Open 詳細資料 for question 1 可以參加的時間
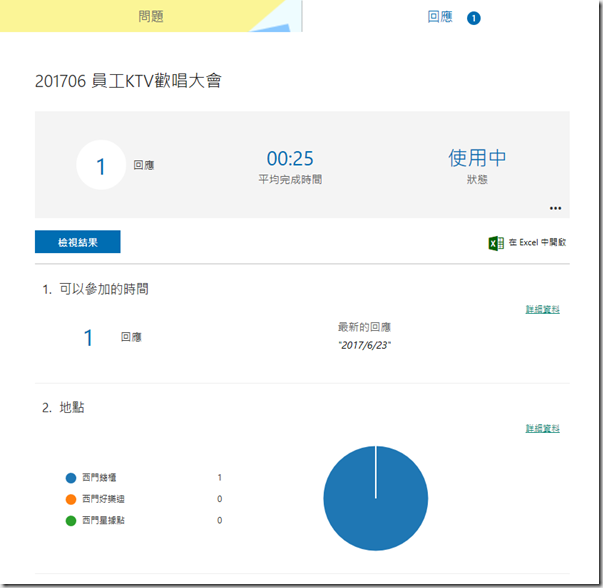 click(543, 310)
